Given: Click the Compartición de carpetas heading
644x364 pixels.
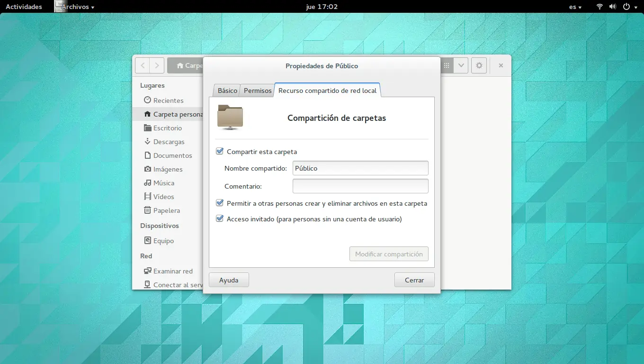Looking at the screenshot, I should pyautogui.click(x=337, y=118).
